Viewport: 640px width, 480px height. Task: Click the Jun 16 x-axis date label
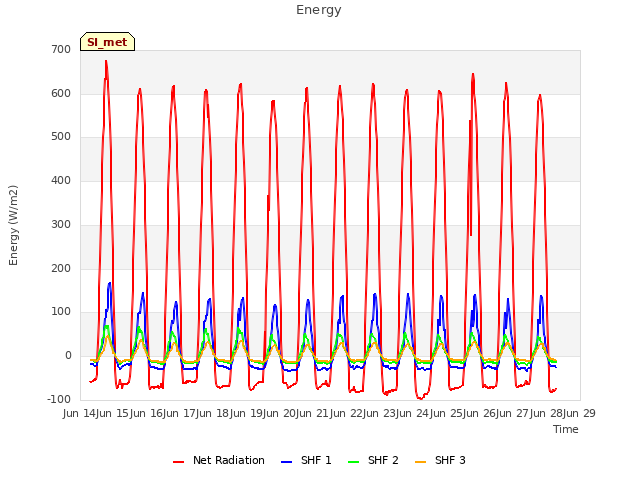coord(147,413)
